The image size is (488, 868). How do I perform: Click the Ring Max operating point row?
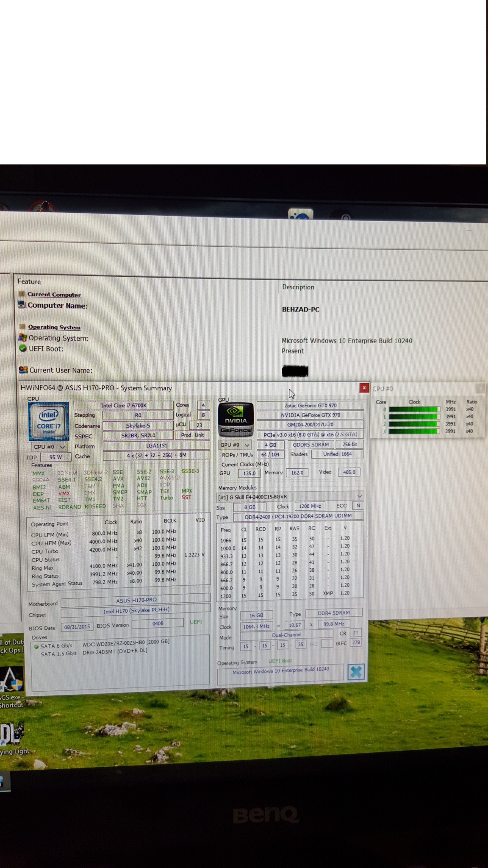(x=119, y=566)
